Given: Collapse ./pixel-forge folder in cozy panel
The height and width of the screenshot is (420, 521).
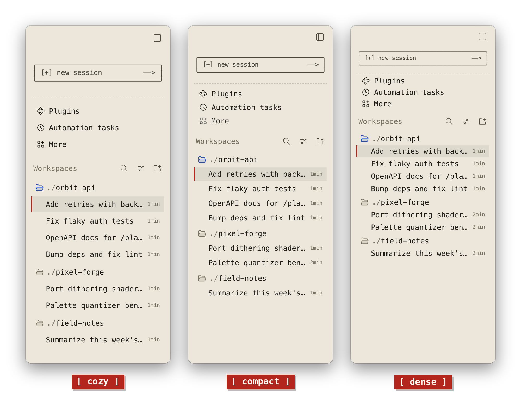Looking at the screenshot, I should (x=98, y=272).
